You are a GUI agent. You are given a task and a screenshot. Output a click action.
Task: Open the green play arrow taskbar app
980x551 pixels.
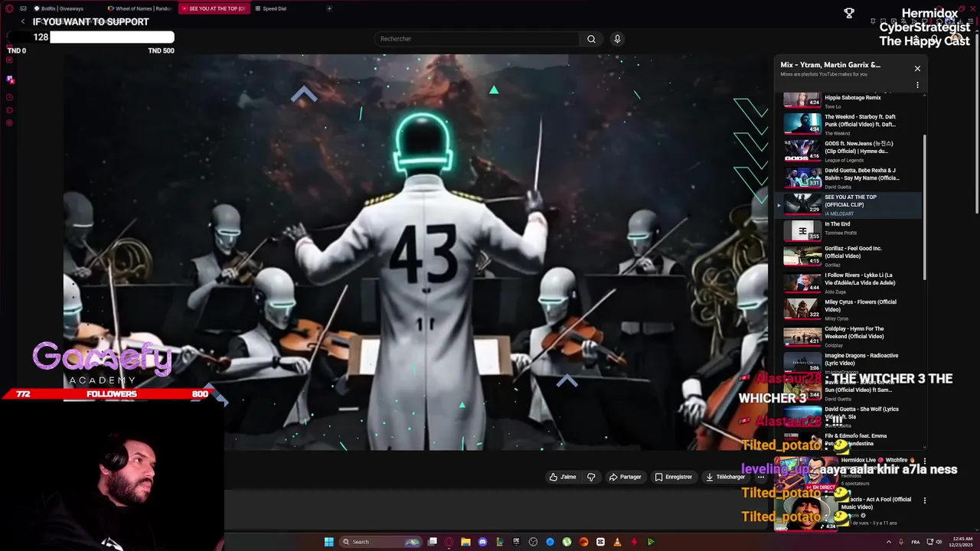click(x=651, y=542)
